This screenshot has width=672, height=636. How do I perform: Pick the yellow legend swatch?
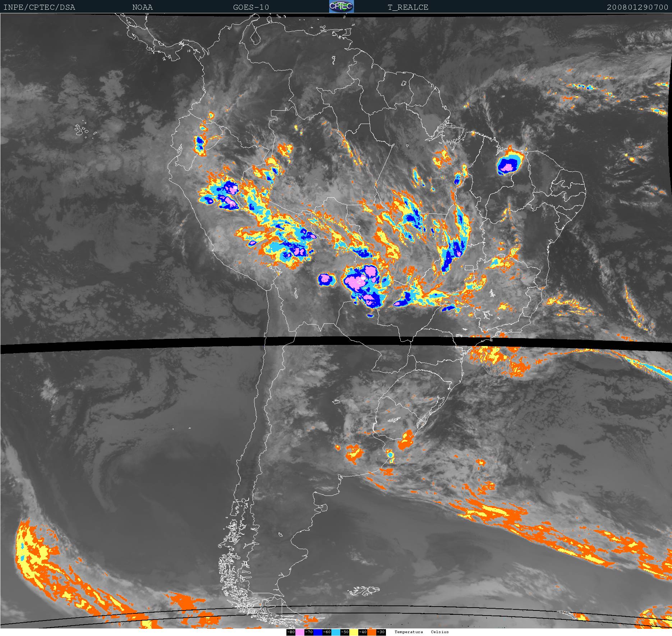coord(354,632)
